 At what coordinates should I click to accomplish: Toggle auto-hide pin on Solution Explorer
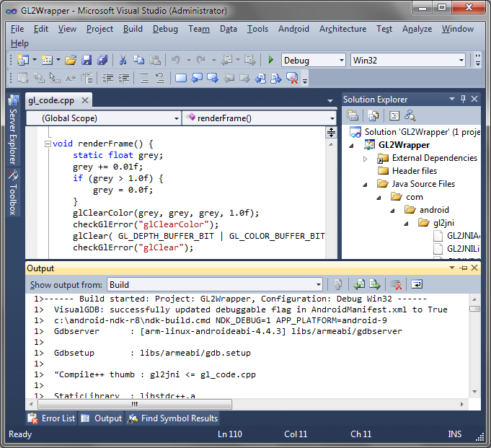(x=464, y=99)
